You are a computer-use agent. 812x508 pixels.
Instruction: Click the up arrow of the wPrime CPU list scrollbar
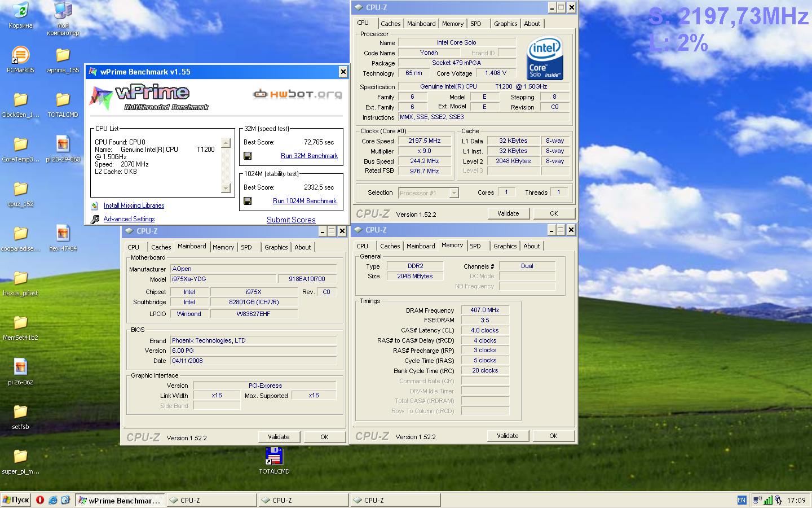coord(226,143)
